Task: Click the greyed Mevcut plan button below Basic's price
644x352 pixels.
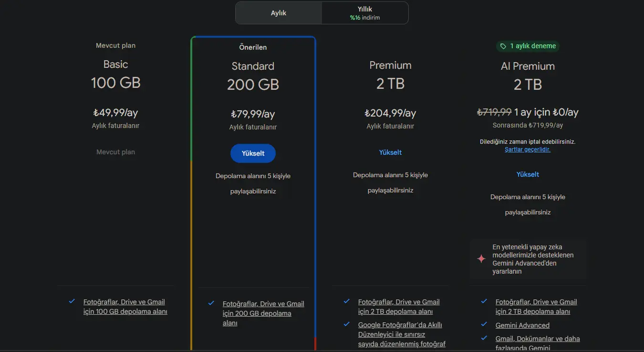Action: pyautogui.click(x=115, y=152)
